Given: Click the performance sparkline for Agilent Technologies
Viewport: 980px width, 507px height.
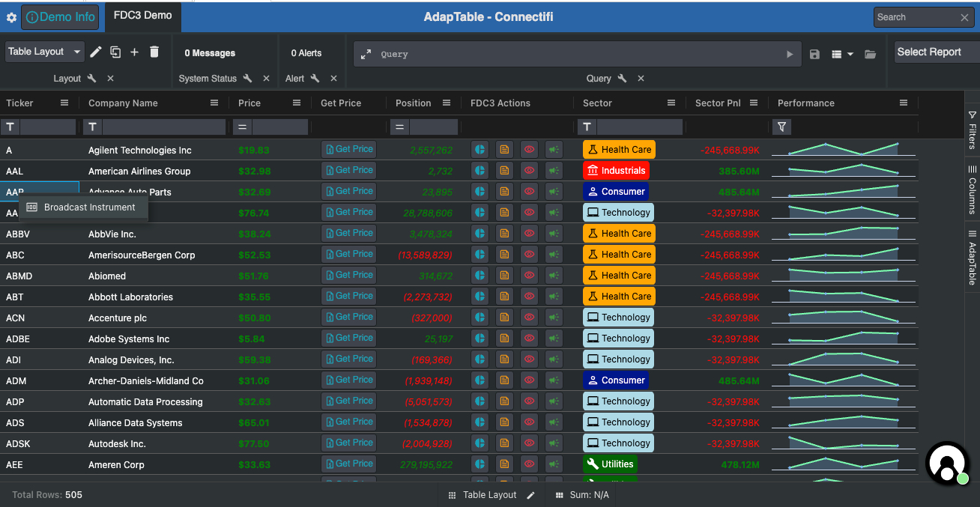Looking at the screenshot, I should (844, 150).
